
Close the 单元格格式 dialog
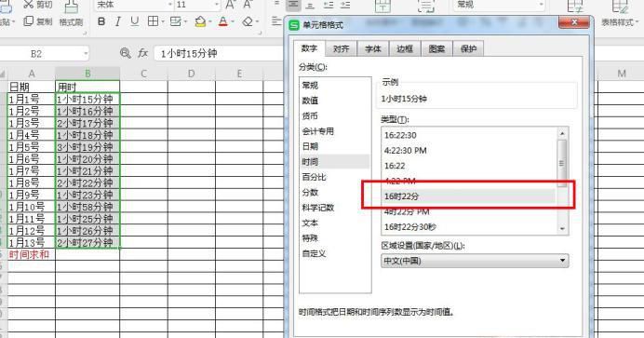574,21
